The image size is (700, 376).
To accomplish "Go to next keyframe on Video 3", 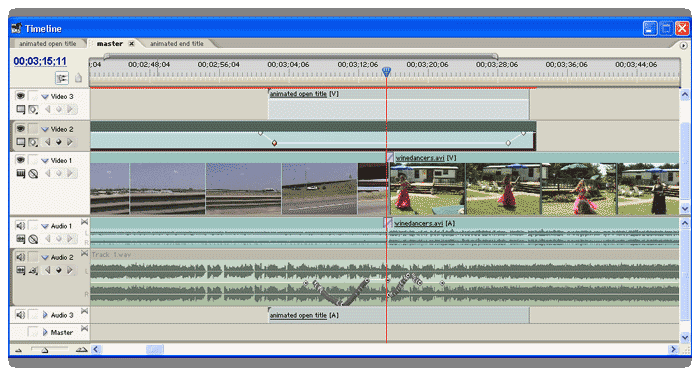I will point(70,109).
